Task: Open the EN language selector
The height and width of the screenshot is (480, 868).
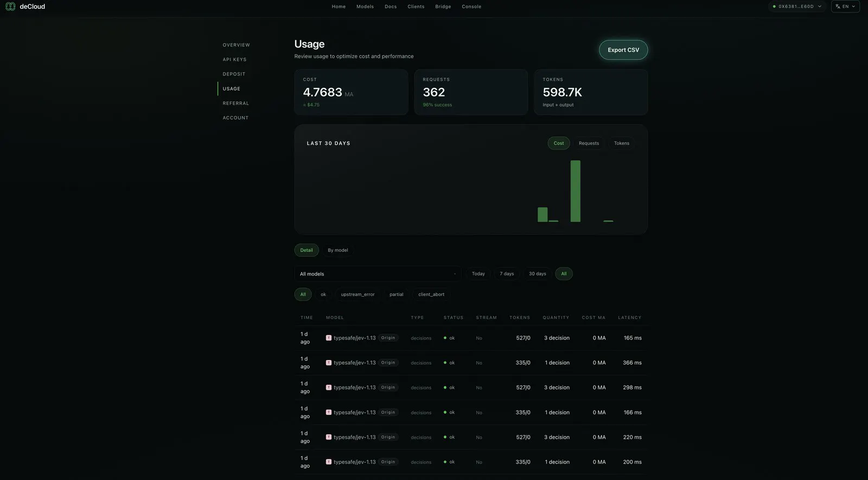Action: pyautogui.click(x=845, y=7)
